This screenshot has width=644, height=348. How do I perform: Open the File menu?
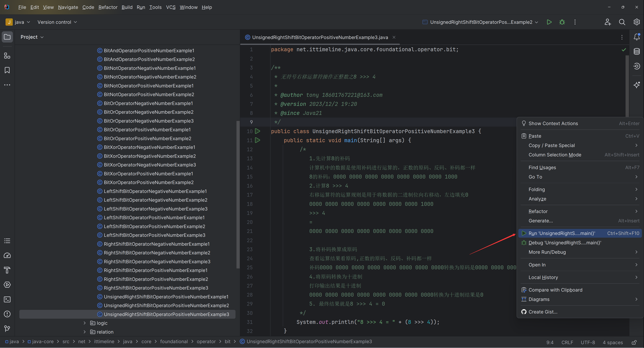22,7
